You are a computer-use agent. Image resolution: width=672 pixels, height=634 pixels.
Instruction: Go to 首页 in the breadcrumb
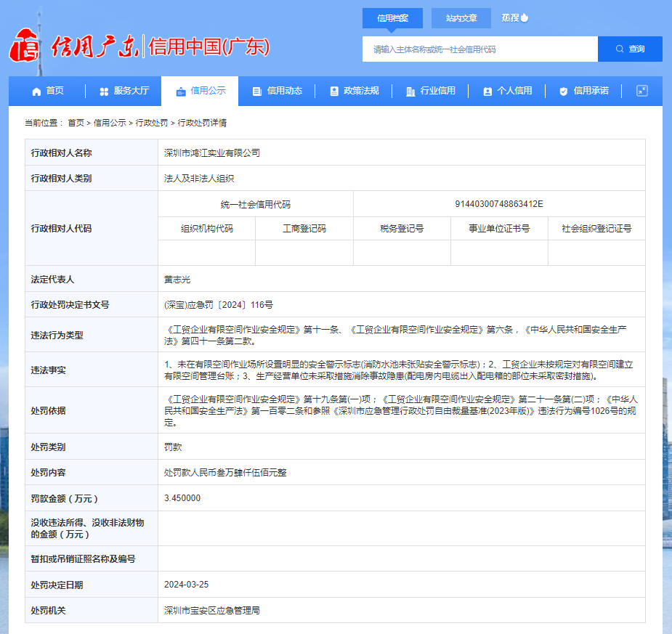point(76,123)
